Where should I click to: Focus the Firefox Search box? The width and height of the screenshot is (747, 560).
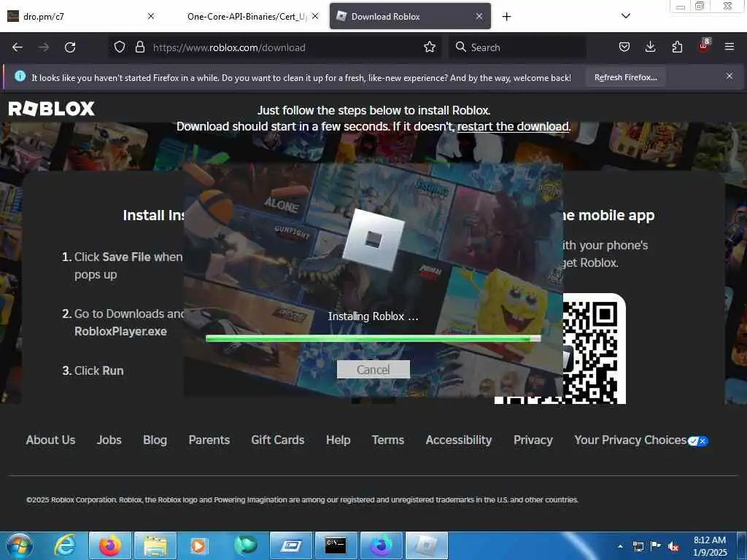point(517,47)
